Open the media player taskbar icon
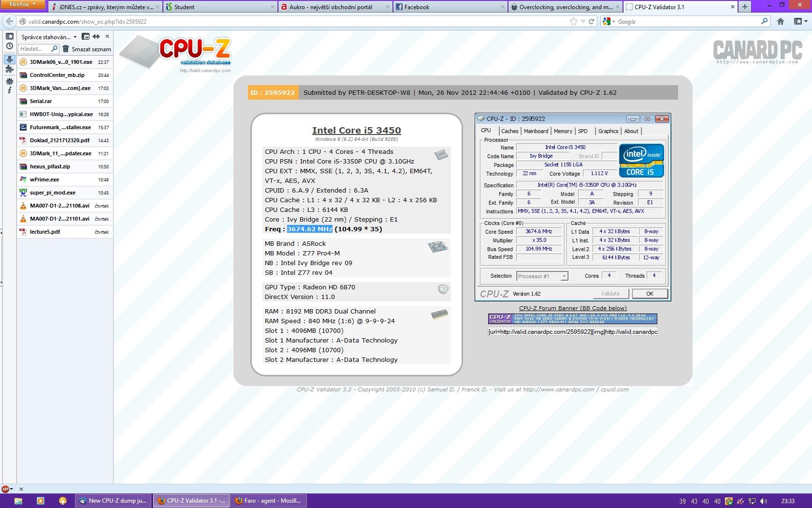812x508 pixels. point(41,501)
